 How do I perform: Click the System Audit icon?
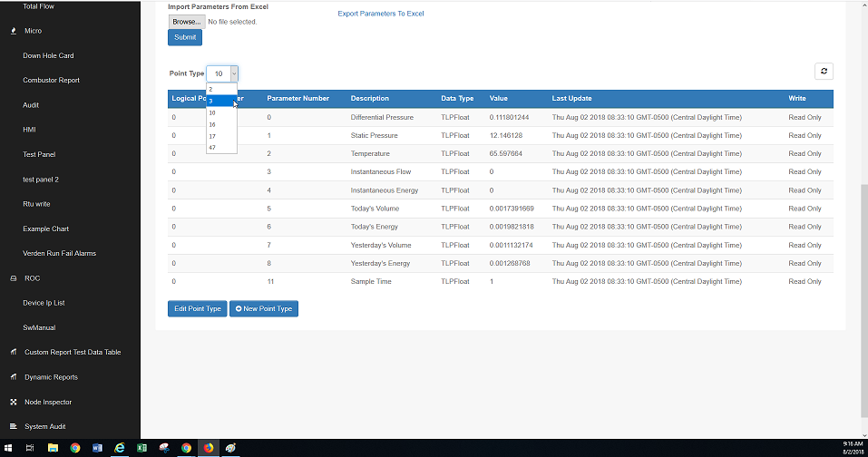tap(14, 426)
